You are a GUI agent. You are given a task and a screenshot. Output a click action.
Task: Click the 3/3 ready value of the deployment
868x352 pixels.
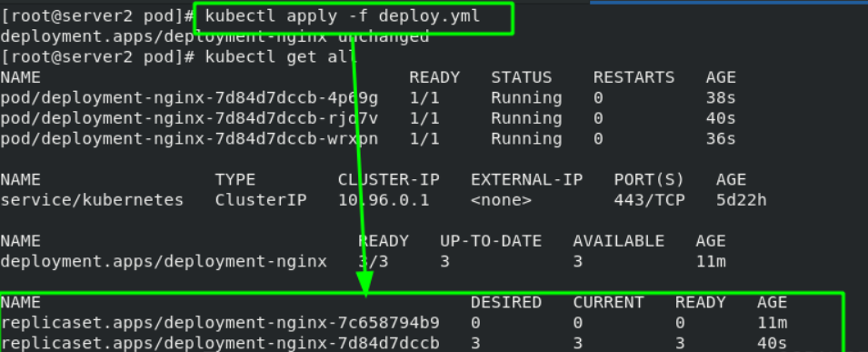pos(374,262)
